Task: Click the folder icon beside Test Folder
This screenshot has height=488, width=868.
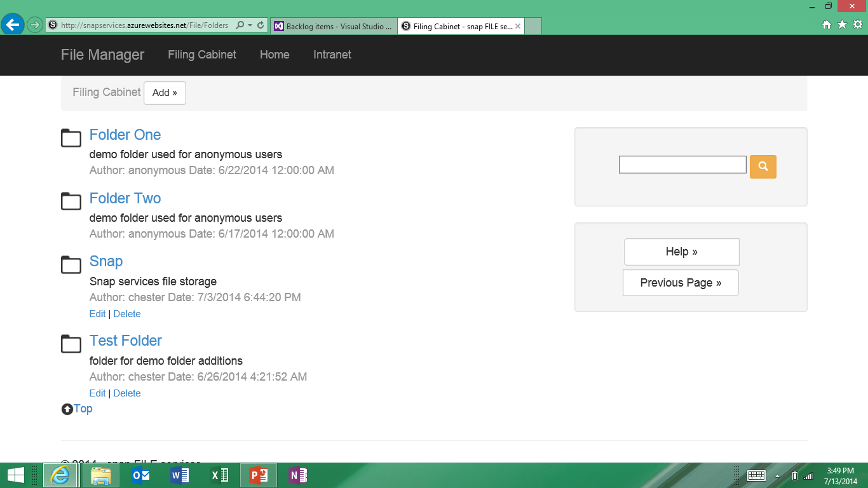Action: [x=71, y=344]
